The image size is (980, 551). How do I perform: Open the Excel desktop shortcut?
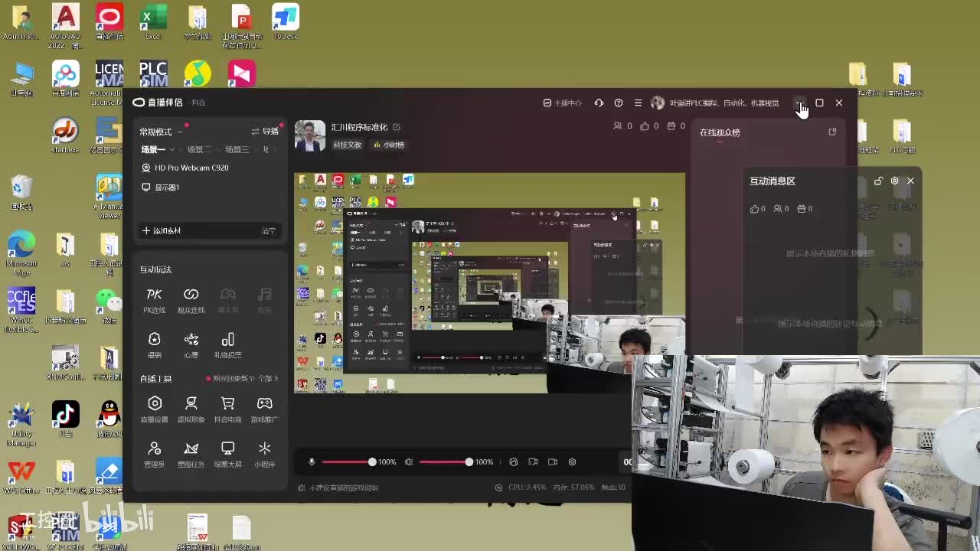[153, 22]
